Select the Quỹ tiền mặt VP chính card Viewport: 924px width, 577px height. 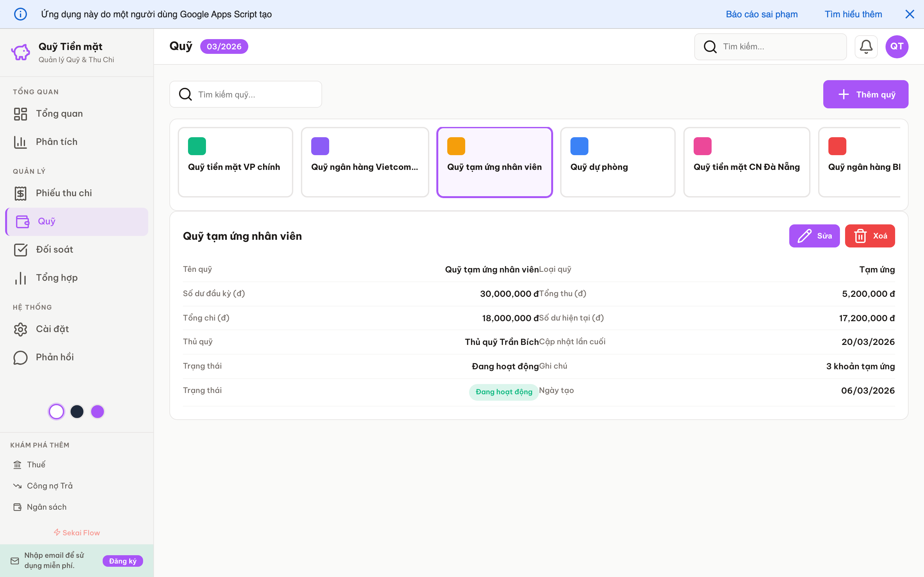[x=235, y=162]
